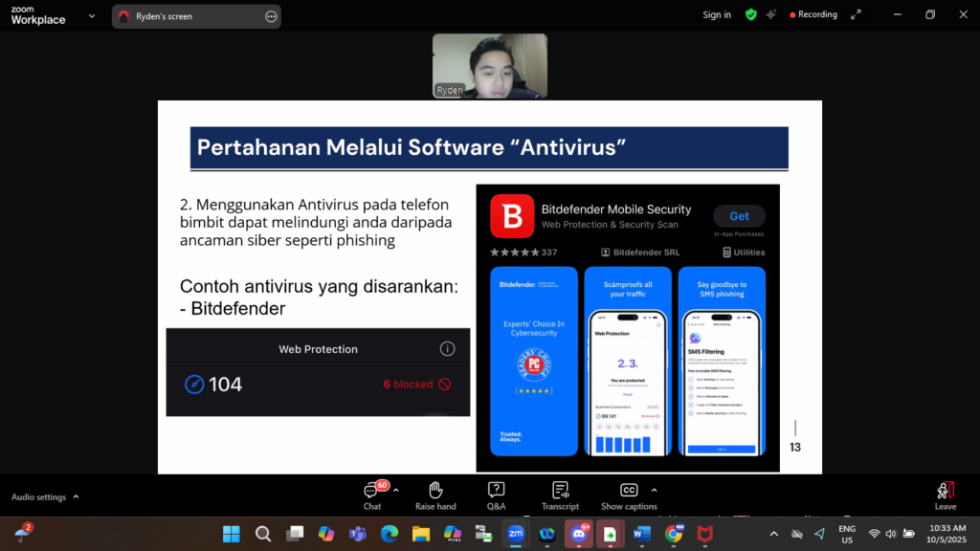Screen dimensions: 980x551
Task: Click the red blocked symbol icon
Action: pyautogui.click(x=445, y=385)
